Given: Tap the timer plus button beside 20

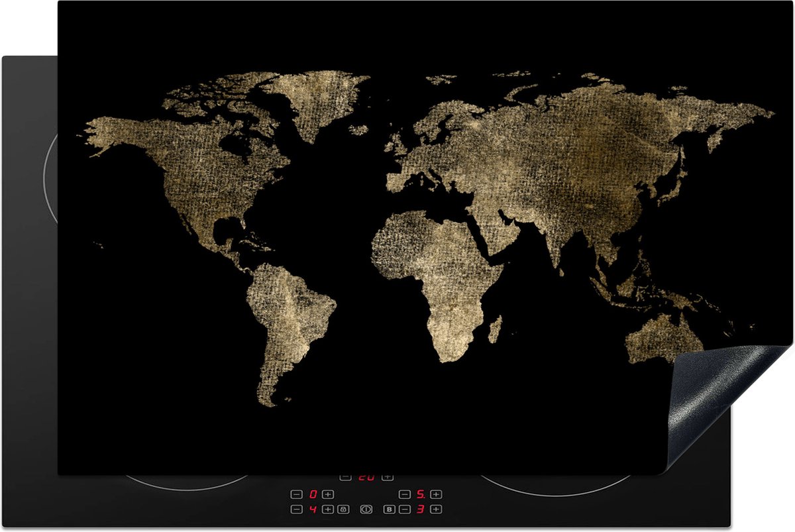Looking at the screenshot, I should [x=388, y=476].
